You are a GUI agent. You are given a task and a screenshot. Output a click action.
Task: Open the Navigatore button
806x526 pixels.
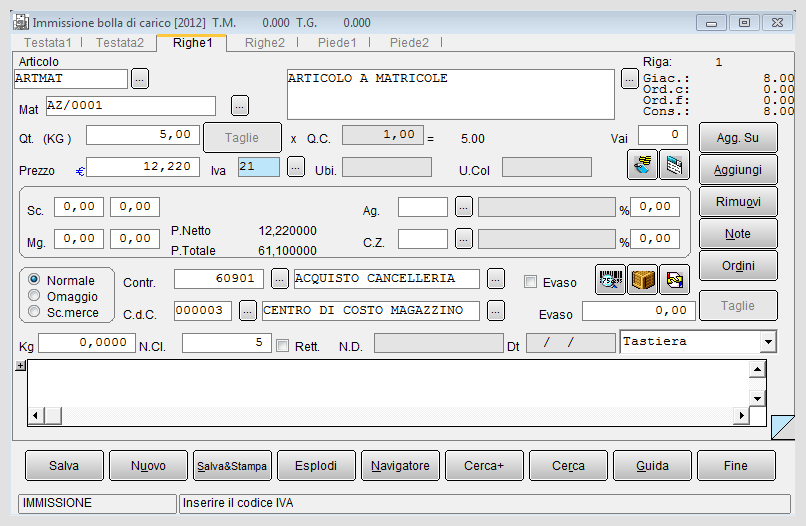(400, 466)
